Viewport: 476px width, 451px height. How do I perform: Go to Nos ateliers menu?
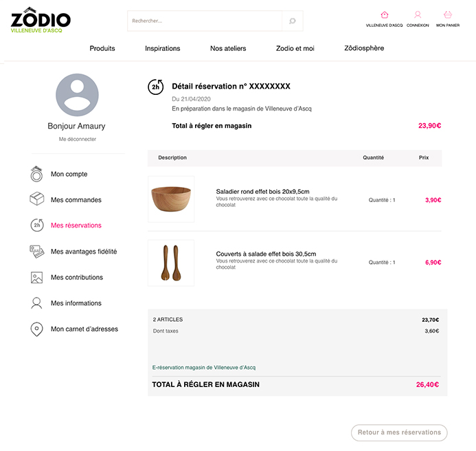(228, 49)
